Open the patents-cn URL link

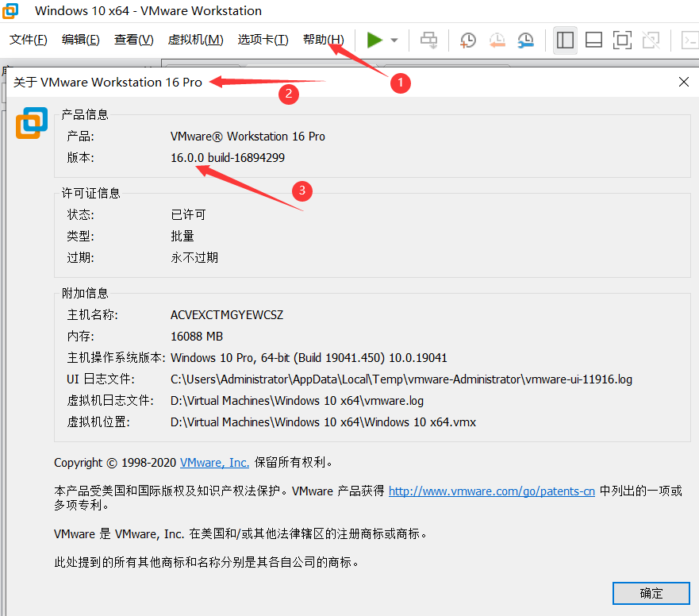tap(492, 491)
